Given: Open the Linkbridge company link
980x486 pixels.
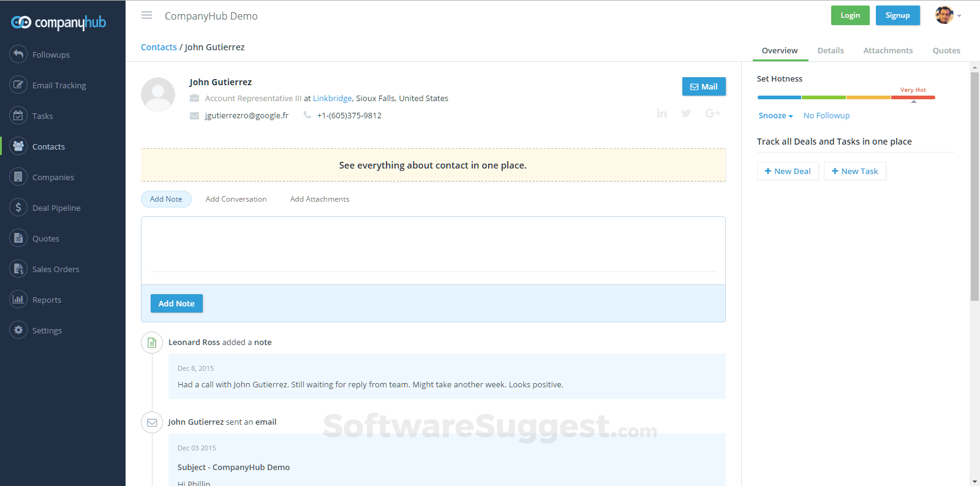Looking at the screenshot, I should (332, 98).
